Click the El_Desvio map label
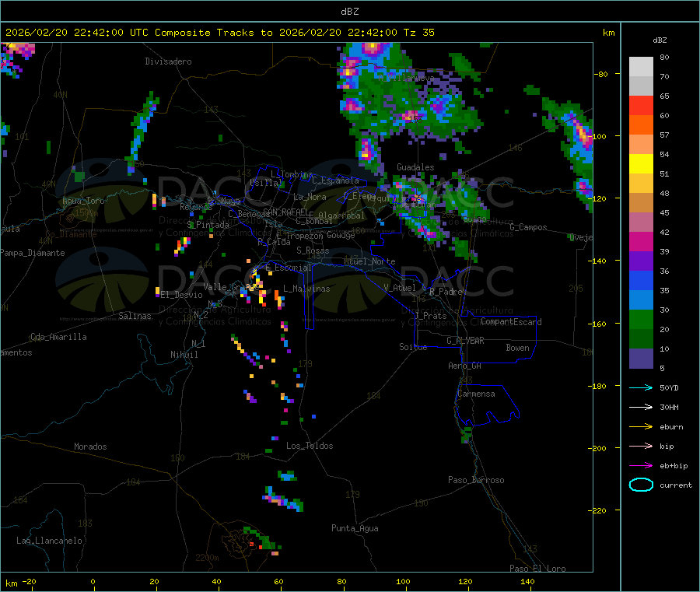This screenshot has height=592, width=700. (x=182, y=295)
